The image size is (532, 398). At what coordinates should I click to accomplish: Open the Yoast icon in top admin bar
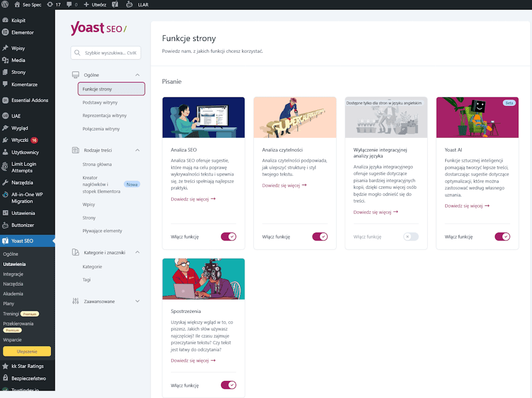coord(115,4)
